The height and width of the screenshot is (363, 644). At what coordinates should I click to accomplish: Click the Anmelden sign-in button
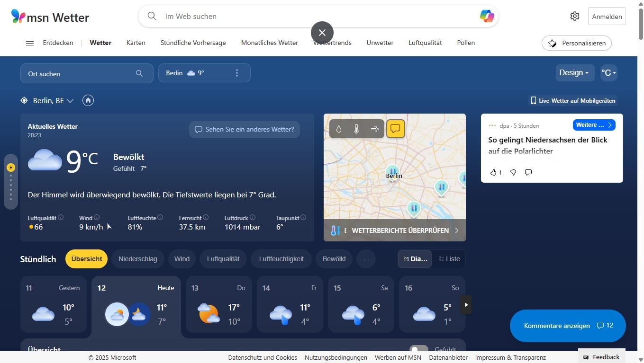coord(607,17)
